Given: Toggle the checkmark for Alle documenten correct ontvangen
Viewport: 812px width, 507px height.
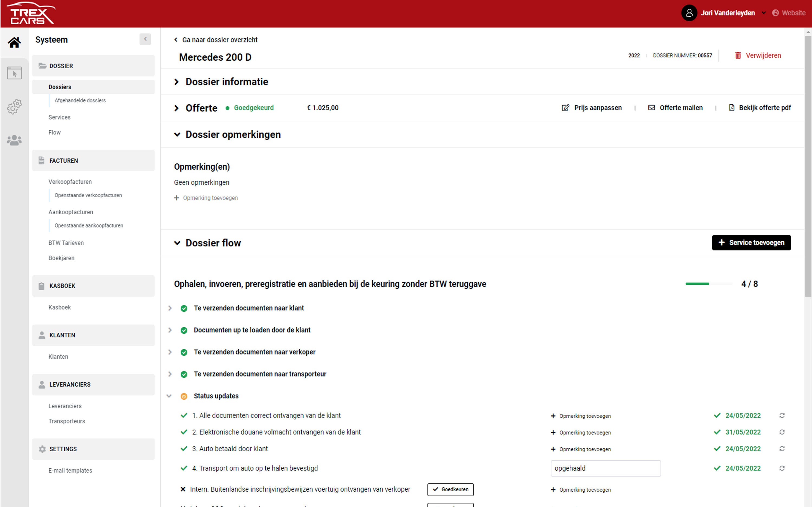Looking at the screenshot, I should [184, 416].
